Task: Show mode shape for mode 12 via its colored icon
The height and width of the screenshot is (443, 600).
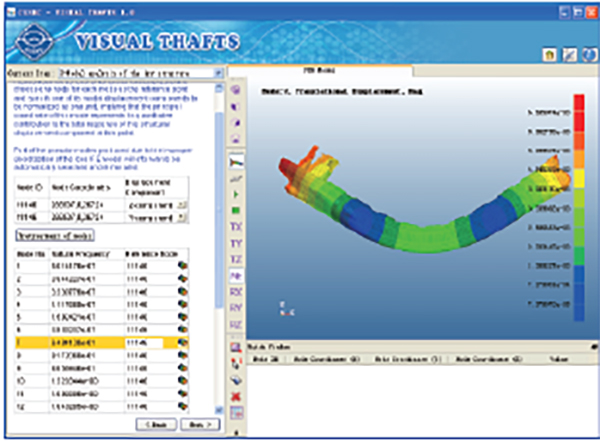Action: click(x=183, y=406)
